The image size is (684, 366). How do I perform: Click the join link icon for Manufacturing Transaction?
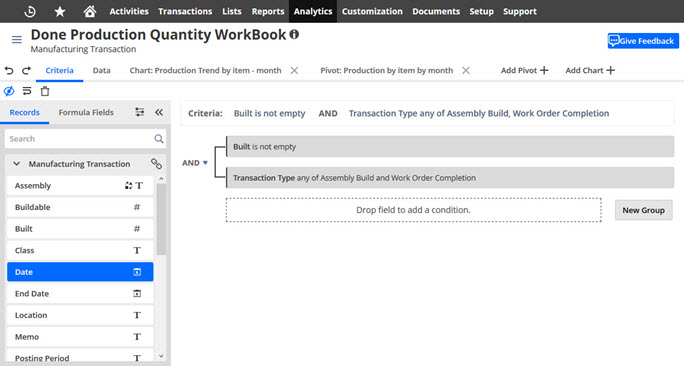156,164
